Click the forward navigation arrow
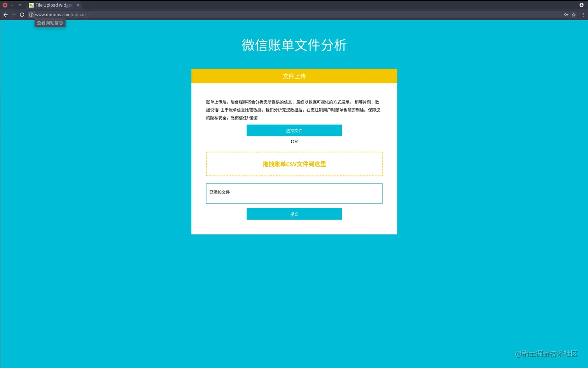588x368 pixels. point(14,14)
